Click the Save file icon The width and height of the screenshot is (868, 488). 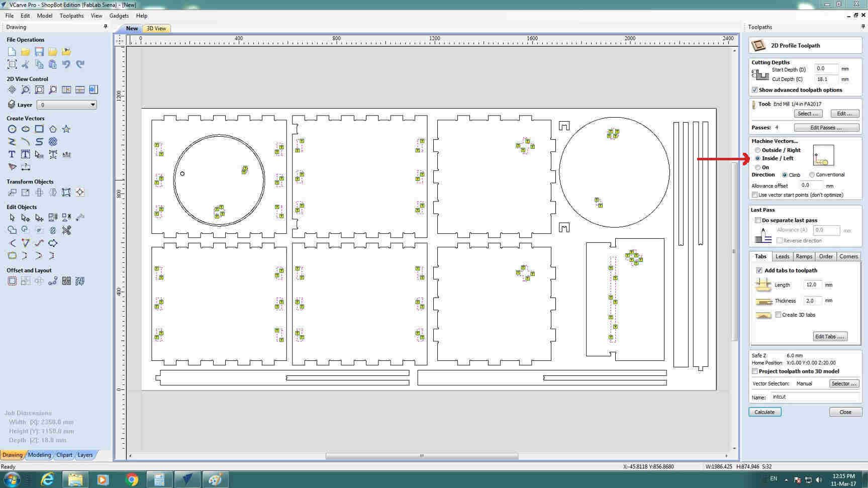click(x=39, y=51)
